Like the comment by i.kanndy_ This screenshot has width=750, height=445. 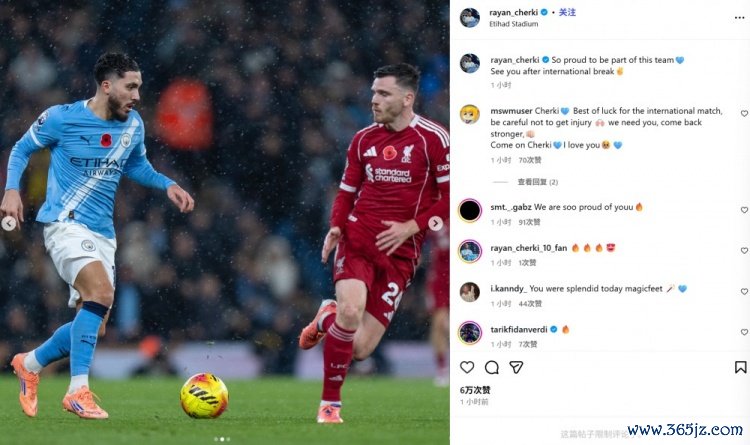click(x=744, y=291)
